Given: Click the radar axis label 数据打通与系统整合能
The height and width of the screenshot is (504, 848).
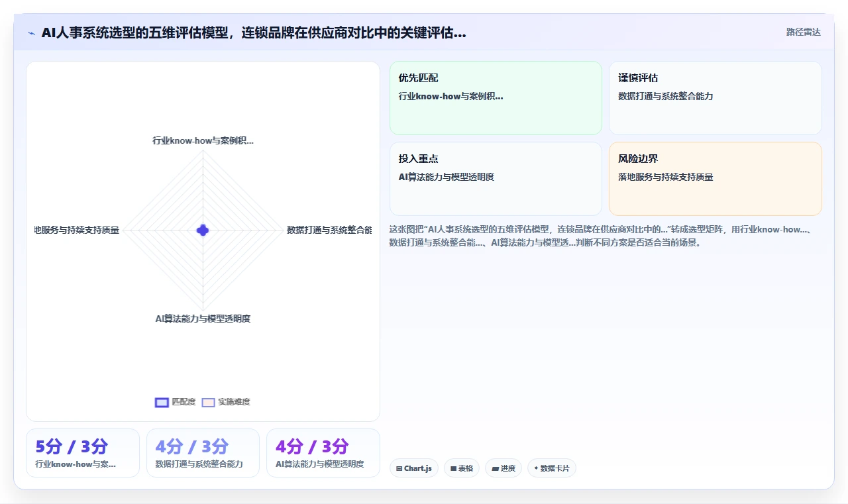Looking at the screenshot, I should tap(329, 230).
